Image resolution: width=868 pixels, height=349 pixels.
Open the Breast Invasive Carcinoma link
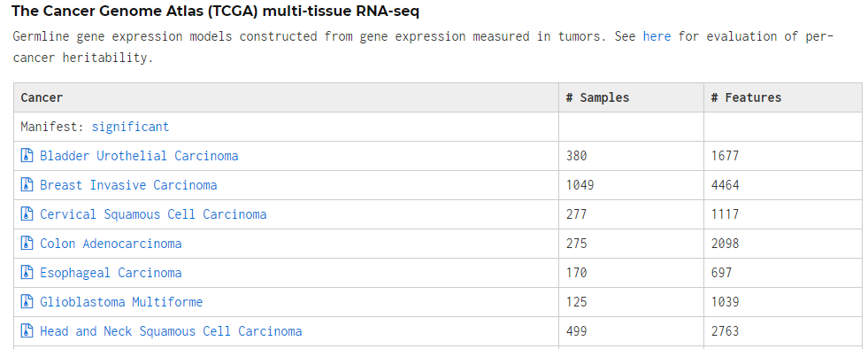pos(128,185)
